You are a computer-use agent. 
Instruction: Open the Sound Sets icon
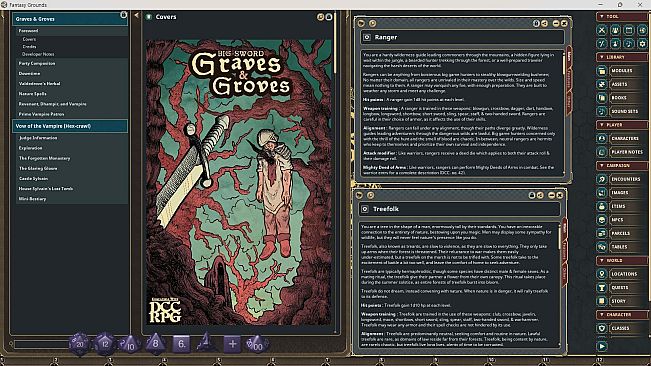point(602,111)
